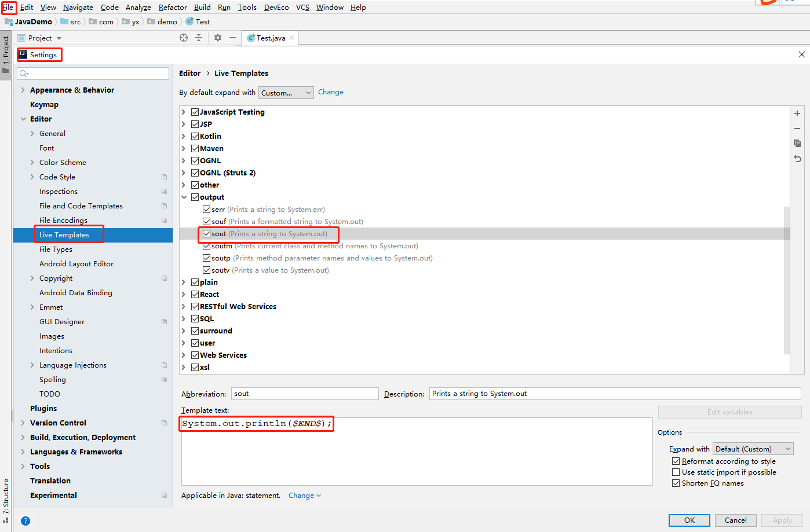Click the Description input field
Image resolution: width=810 pixels, height=532 pixels.
615,394
